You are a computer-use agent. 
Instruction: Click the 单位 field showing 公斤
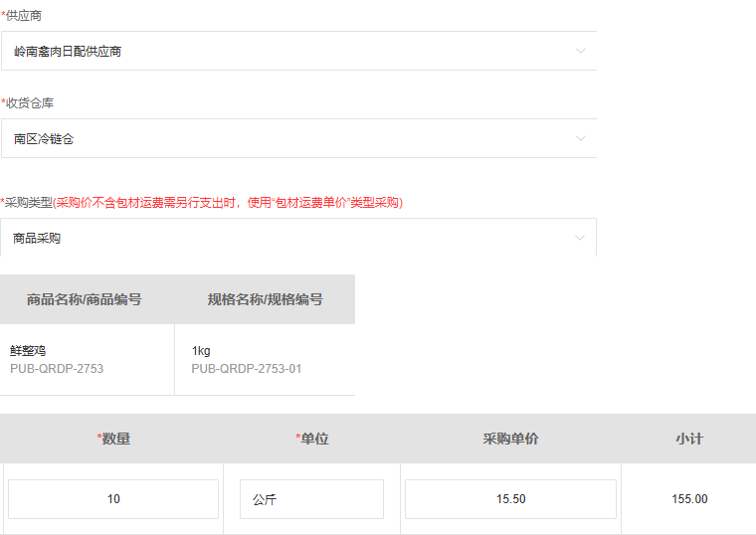(x=312, y=499)
